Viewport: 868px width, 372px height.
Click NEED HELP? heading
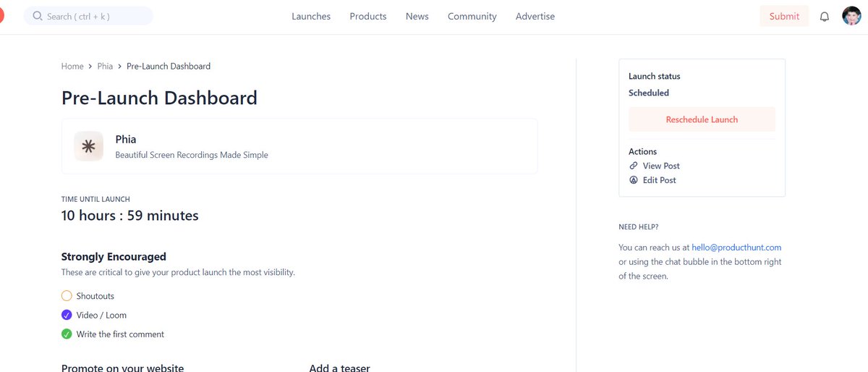[x=639, y=227]
